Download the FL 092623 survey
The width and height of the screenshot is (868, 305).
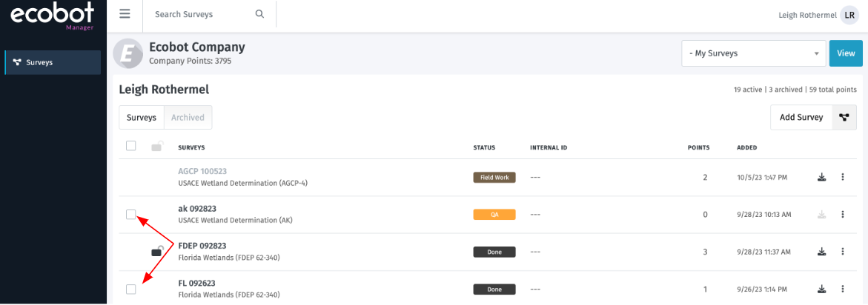pos(821,289)
